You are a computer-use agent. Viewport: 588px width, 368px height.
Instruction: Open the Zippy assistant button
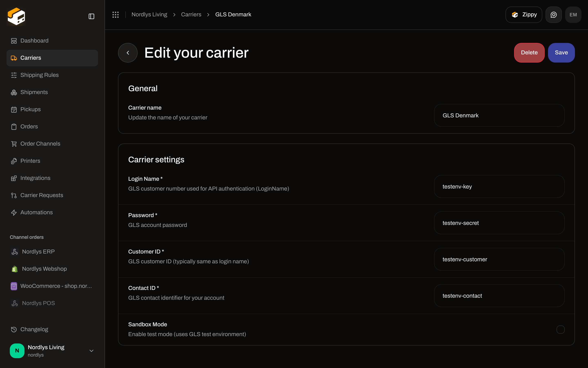click(x=524, y=15)
